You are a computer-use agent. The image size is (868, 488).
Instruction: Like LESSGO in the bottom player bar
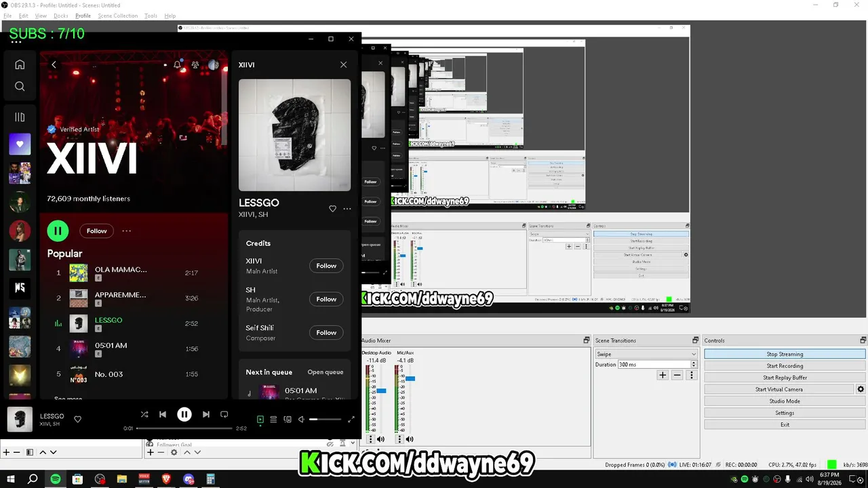tap(77, 420)
